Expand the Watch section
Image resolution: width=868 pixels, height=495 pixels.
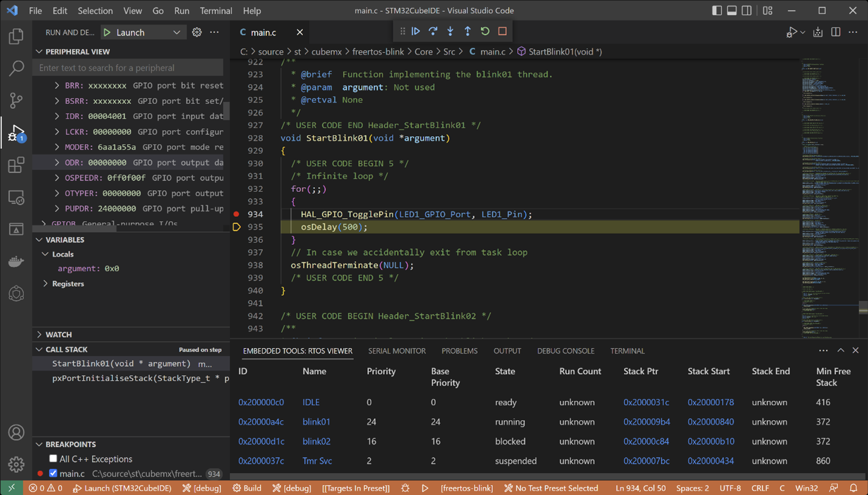click(x=58, y=335)
